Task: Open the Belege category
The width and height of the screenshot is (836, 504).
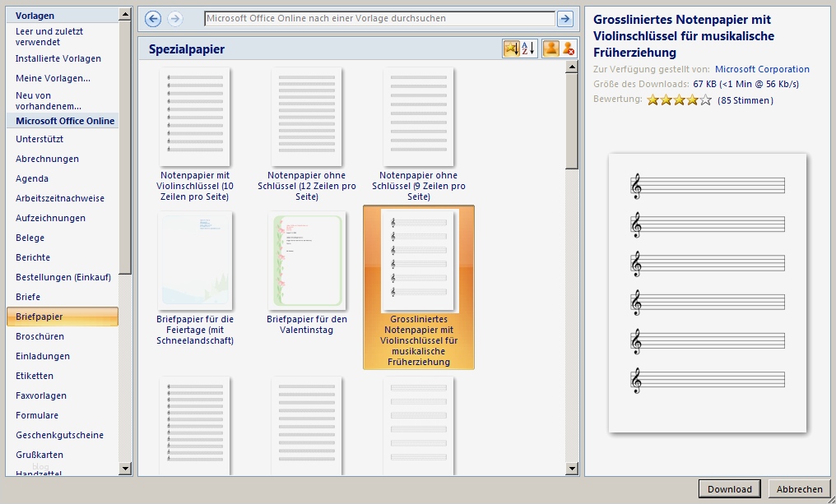Action: click(30, 238)
